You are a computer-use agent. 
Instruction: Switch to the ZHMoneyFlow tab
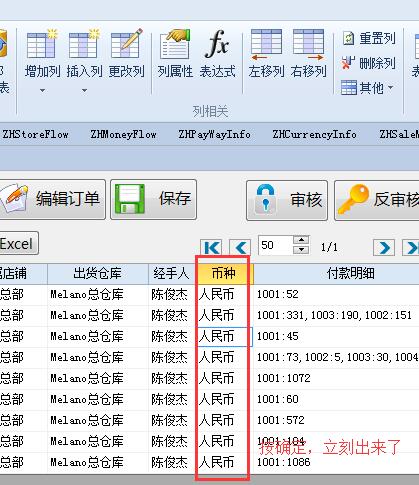(x=123, y=134)
